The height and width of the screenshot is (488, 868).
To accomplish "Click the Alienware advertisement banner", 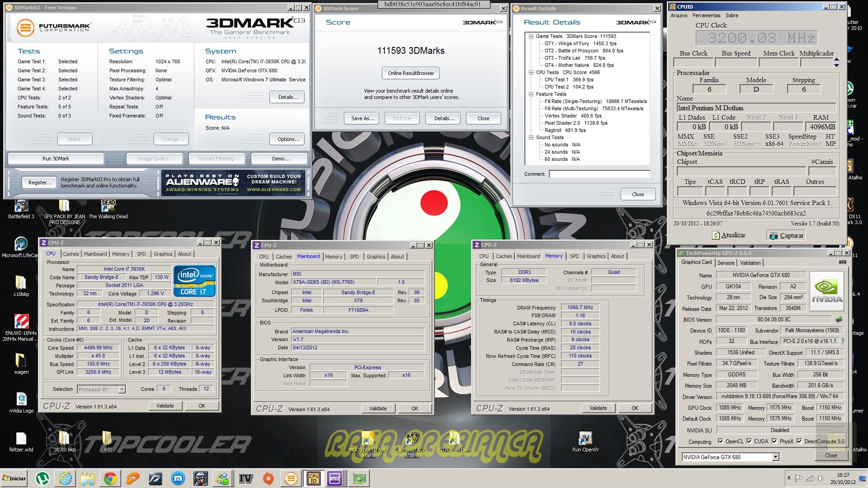I will click(233, 183).
